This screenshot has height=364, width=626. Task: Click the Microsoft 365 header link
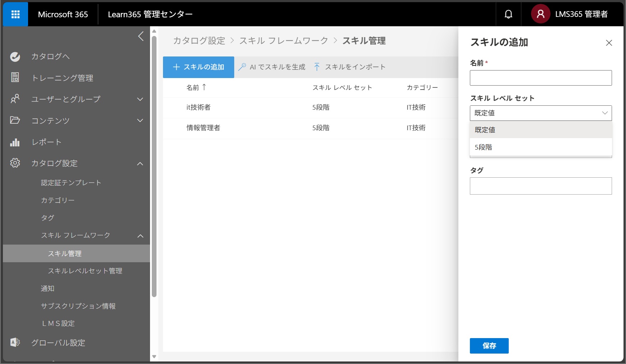(x=63, y=14)
